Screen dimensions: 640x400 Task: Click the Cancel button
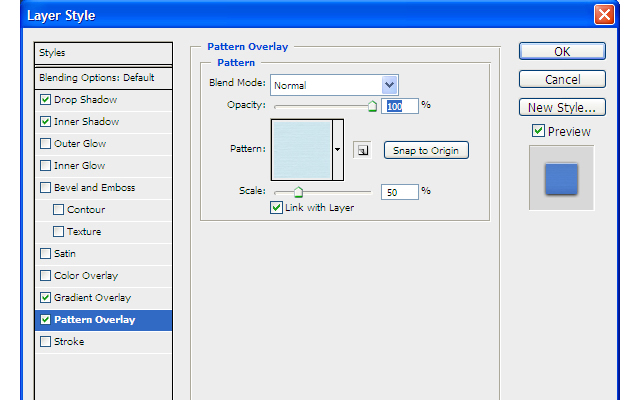(x=562, y=80)
